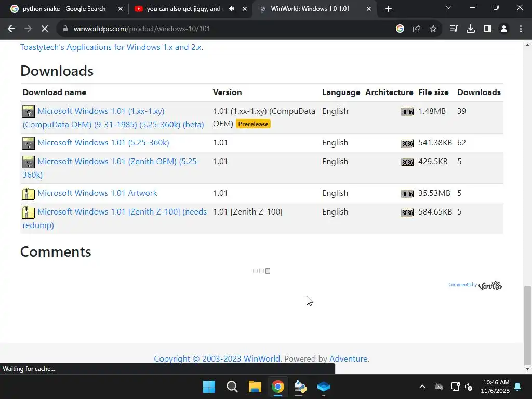Open the media control playlist icon
Screen dimensions: 532x399
[454, 29]
